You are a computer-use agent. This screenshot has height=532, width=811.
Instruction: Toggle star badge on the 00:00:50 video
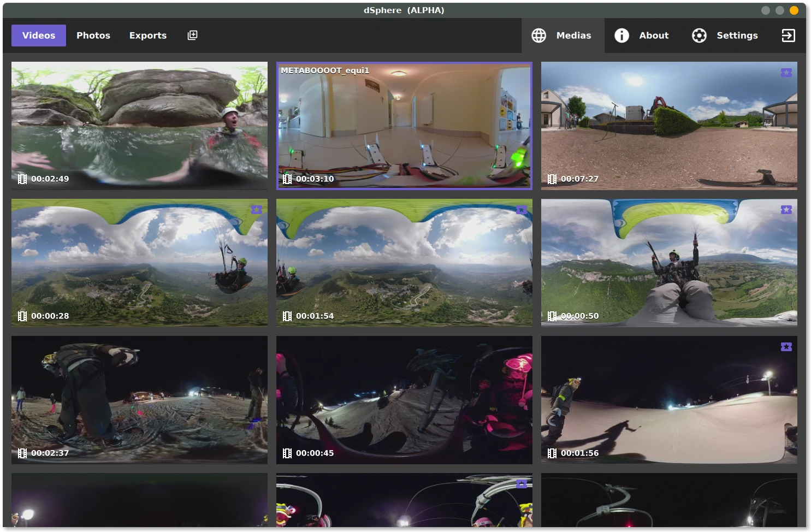pos(786,210)
